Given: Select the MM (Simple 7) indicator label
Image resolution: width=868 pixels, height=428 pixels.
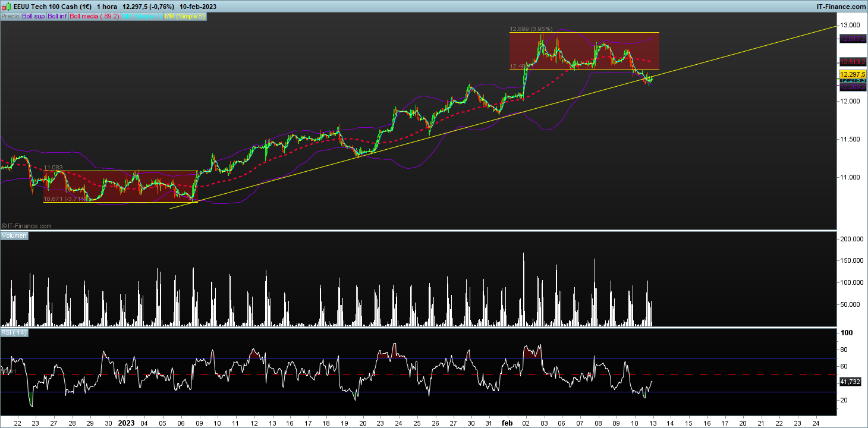Looking at the screenshot, I should tap(142, 16).
